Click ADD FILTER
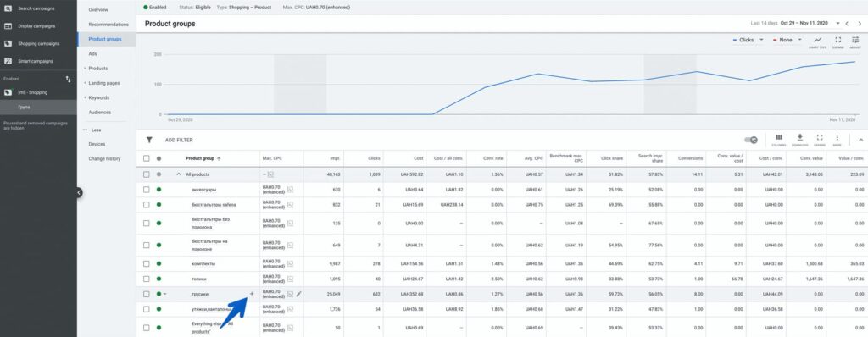868x337 pixels. click(x=179, y=141)
